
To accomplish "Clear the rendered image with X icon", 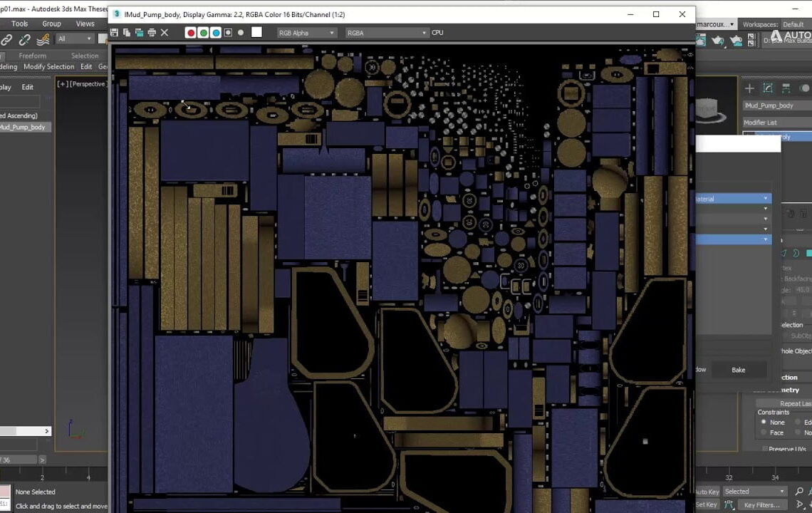I will 165,33.
